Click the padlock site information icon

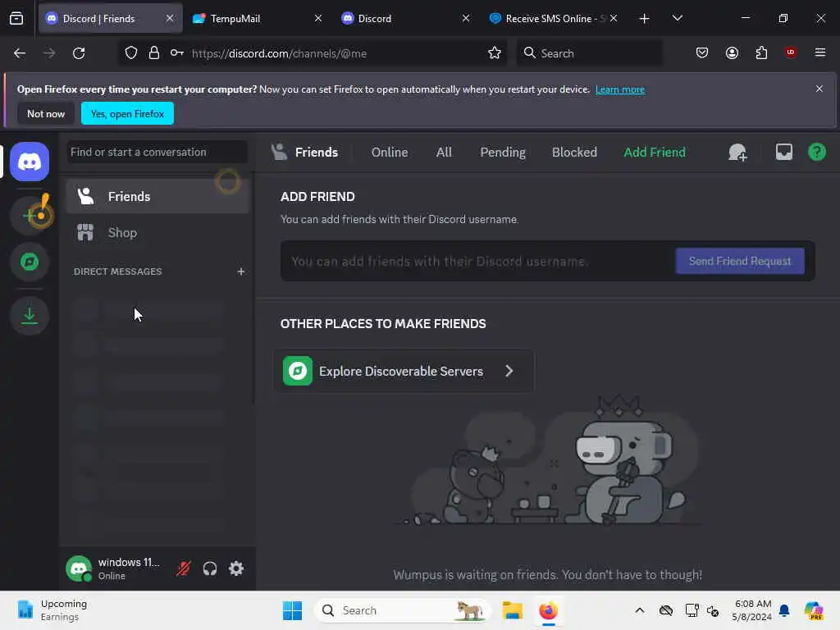click(153, 53)
